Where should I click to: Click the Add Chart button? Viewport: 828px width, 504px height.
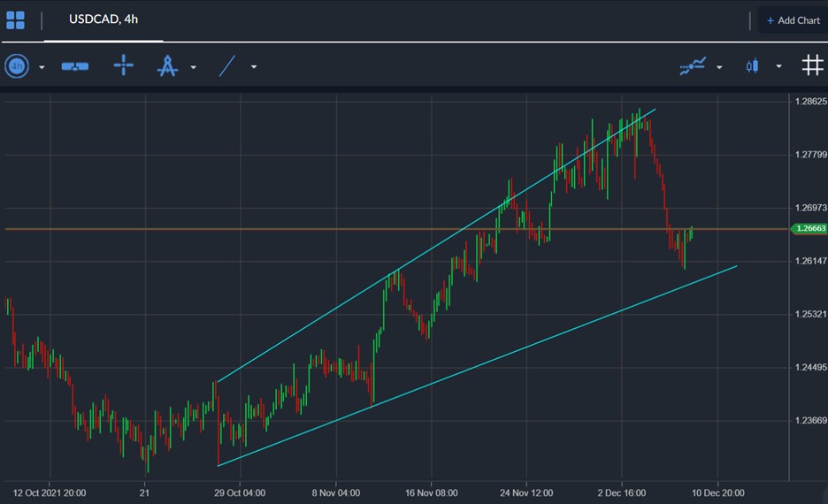pos(793,20)
